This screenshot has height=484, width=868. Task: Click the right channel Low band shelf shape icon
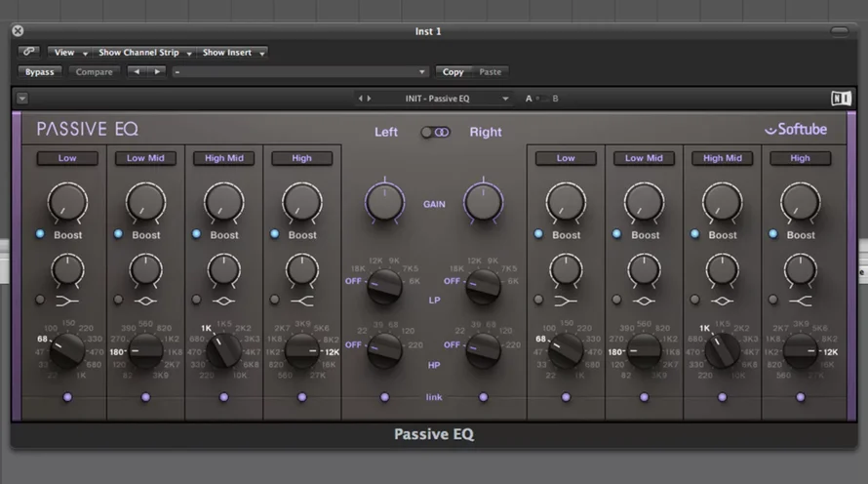pyautogui.click(x=566, y=302)
